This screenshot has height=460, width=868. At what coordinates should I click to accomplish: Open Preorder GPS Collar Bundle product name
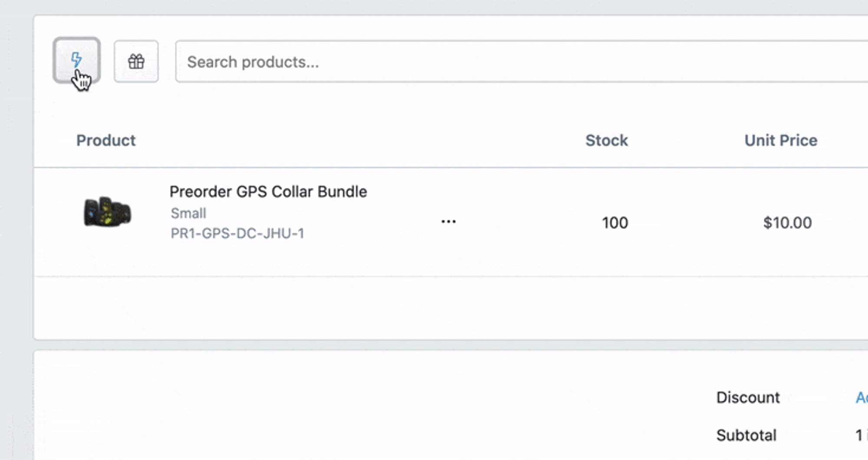pos(268,192)
